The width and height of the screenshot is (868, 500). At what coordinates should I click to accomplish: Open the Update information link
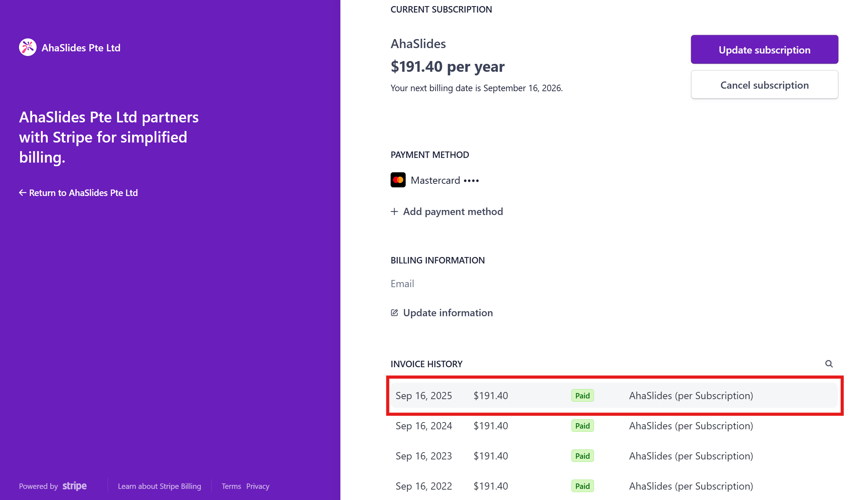click(448, 313)
